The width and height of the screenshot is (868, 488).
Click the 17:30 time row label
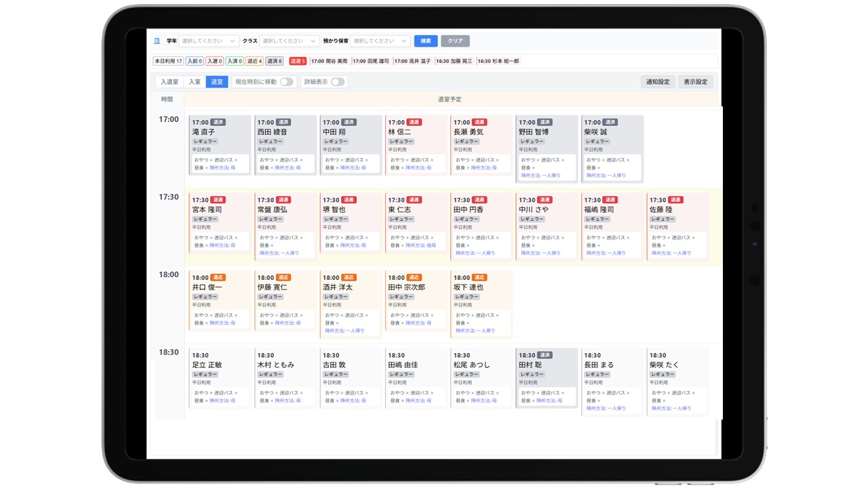click(169, 197)
